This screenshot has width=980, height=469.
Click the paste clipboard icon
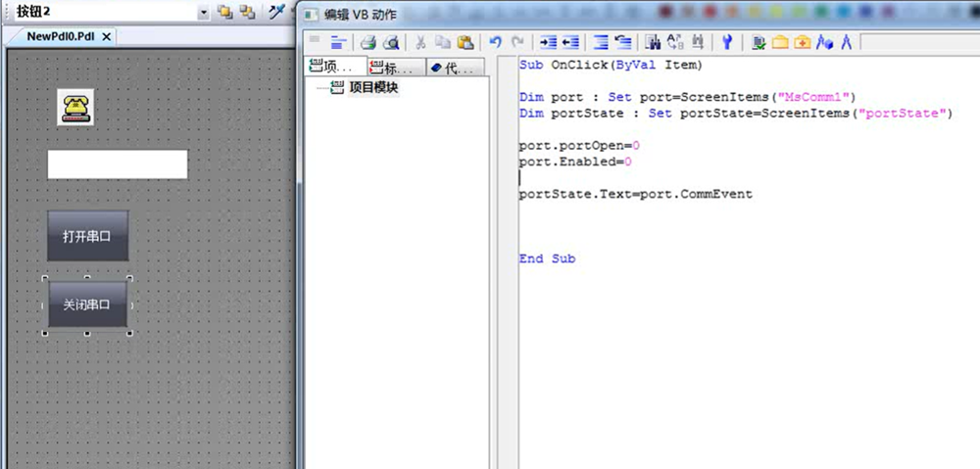click(x=465, y=42)
